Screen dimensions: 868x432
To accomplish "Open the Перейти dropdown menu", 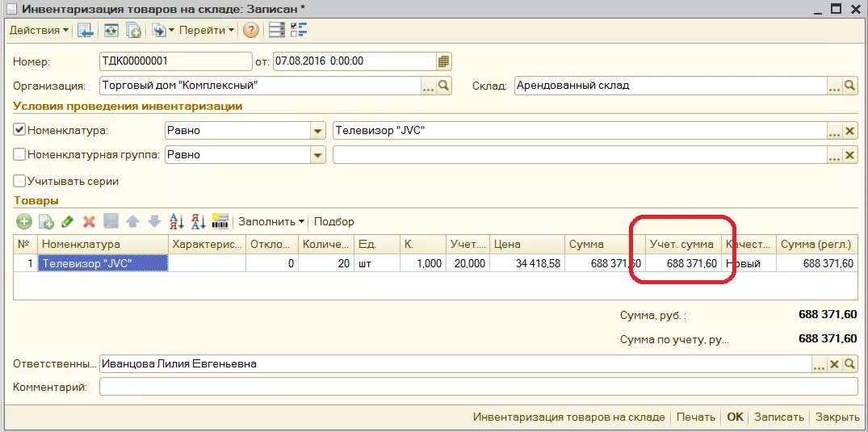I will tap(207, 31).
